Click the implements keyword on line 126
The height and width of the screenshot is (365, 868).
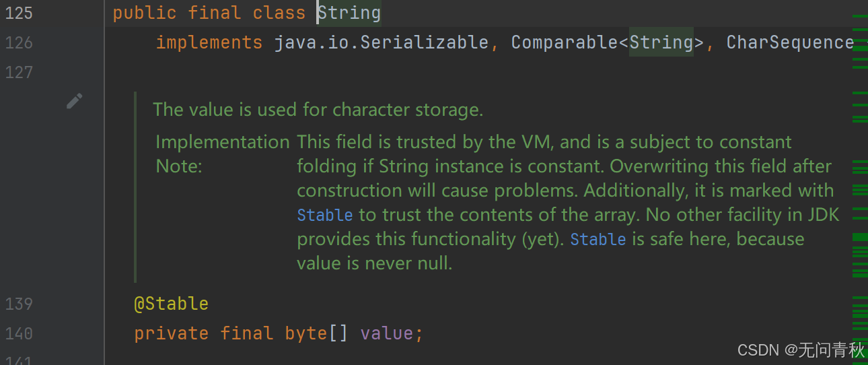click(x=209, y=42)
